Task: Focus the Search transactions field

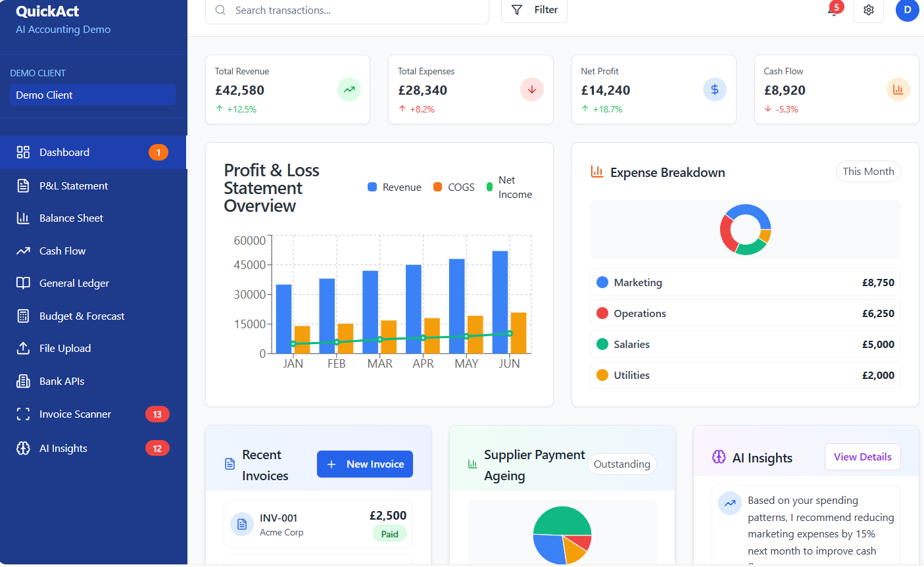Action: click(355, 11)
